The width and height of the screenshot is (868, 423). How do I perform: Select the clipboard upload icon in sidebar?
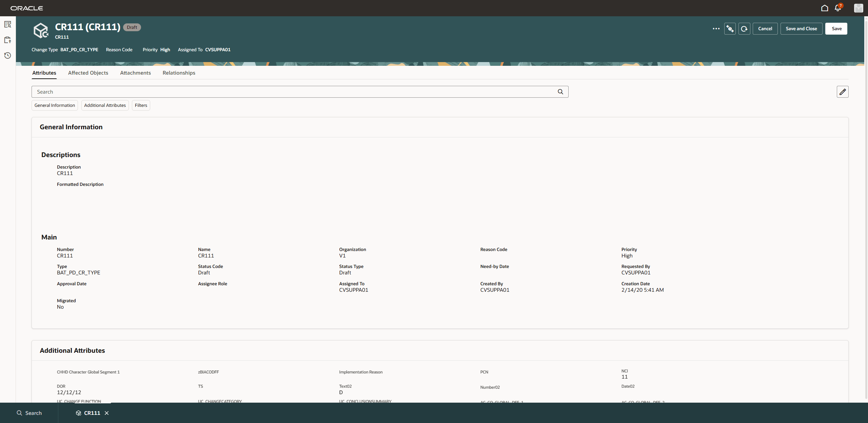[x=7, y=40]
